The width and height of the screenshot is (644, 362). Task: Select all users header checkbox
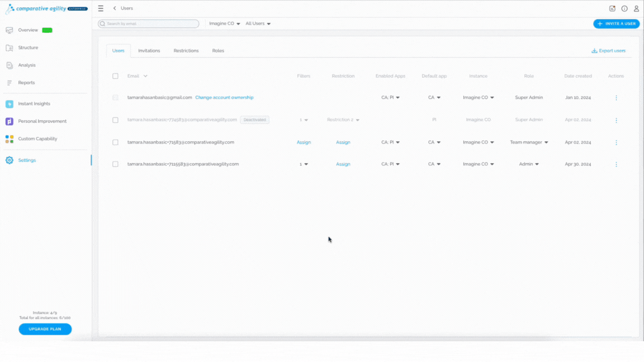pyautogui.click(x=115, y=77)
